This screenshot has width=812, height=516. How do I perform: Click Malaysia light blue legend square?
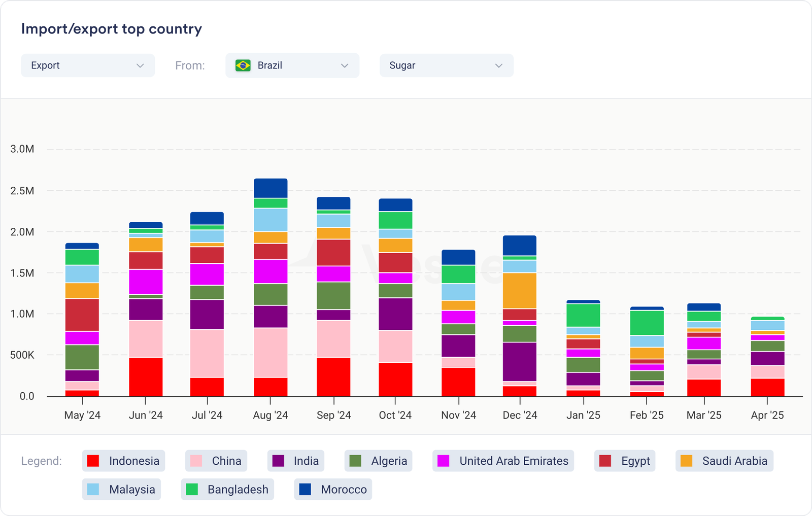93,489
